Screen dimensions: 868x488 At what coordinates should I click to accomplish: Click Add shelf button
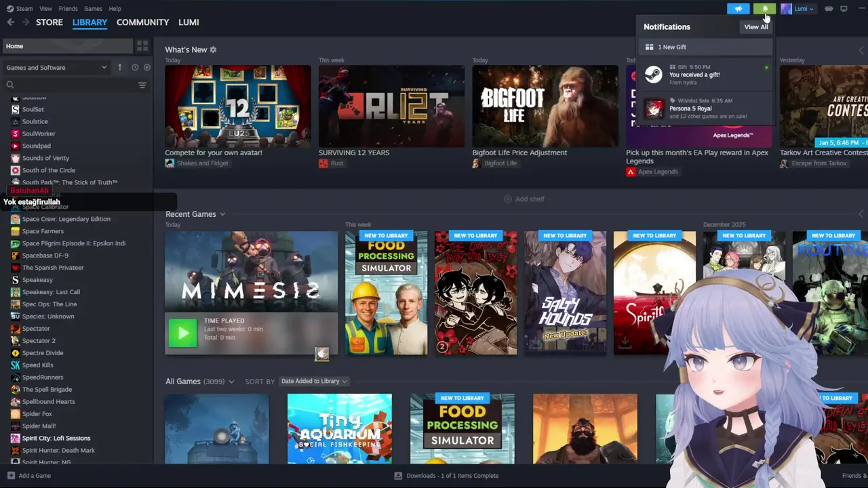524,199
